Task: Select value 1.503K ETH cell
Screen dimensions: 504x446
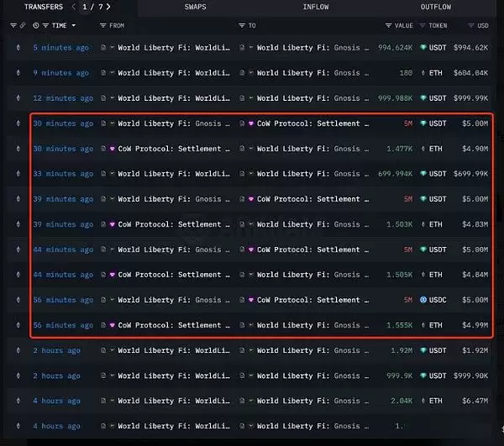Action: point(400,224)
